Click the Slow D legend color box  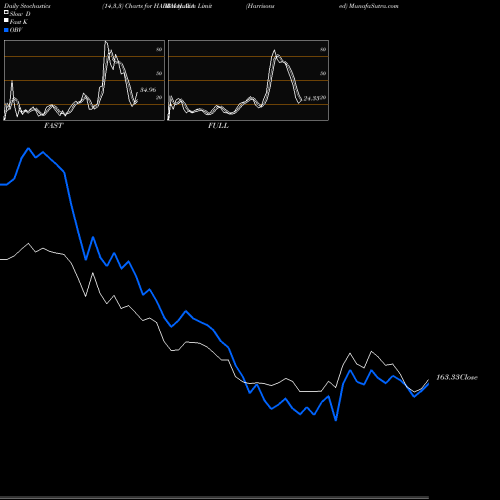(x=6, y=13)
